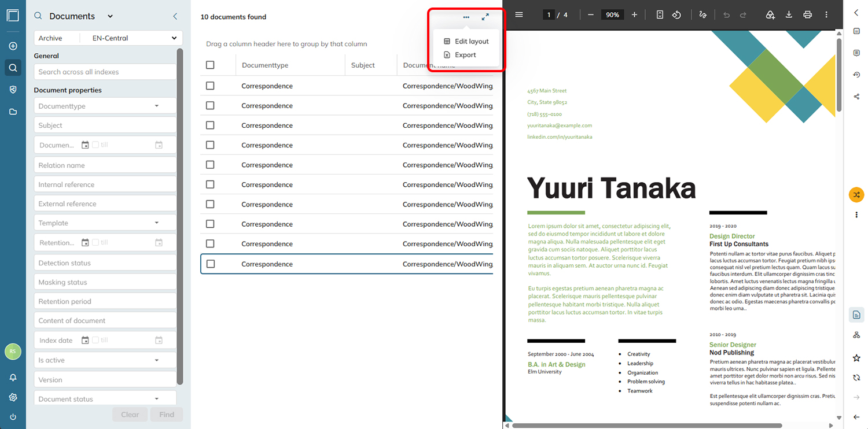The image size is (868, 429).
Task: Download the PDF document
Action: [789, 14]
